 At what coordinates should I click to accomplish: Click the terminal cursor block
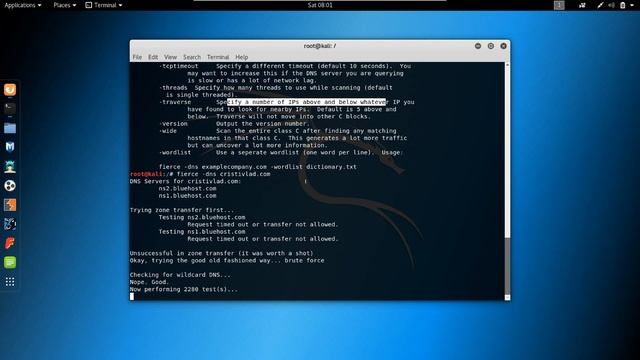point(132,297)
